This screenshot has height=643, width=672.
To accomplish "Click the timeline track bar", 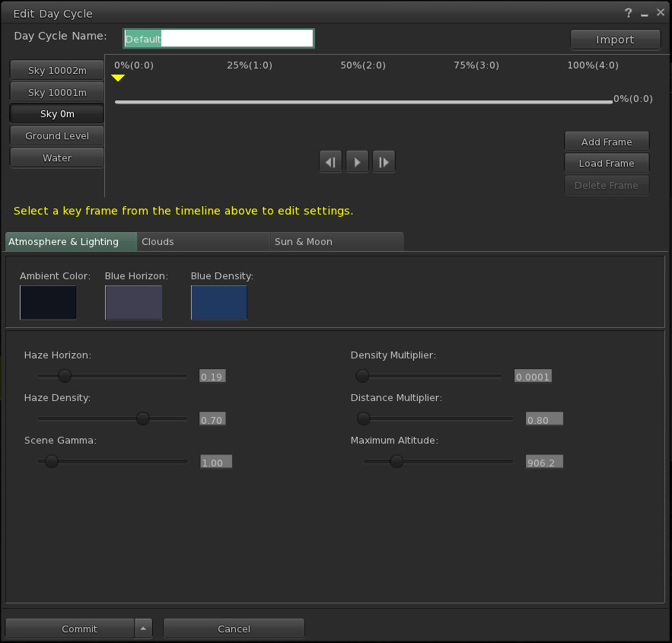I will click(x=364, y=102).
